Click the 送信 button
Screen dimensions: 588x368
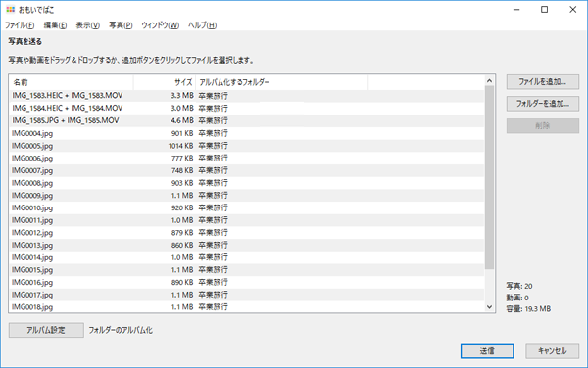487,351
